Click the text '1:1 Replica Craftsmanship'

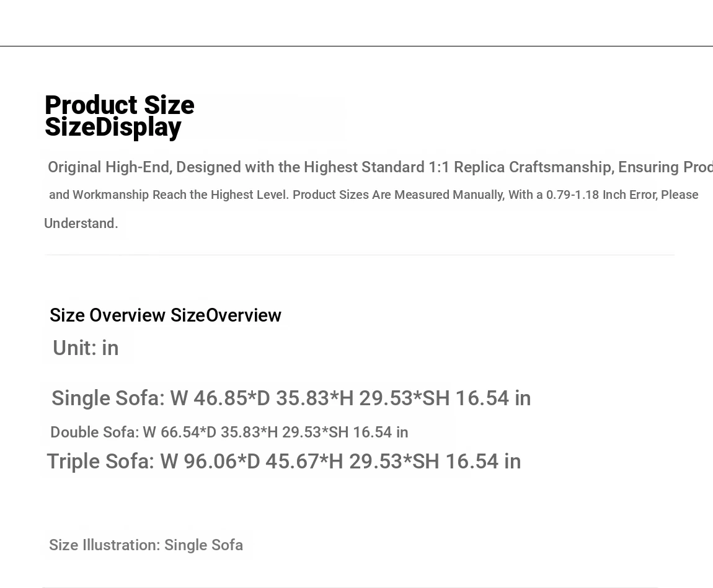tap(521, 167)
